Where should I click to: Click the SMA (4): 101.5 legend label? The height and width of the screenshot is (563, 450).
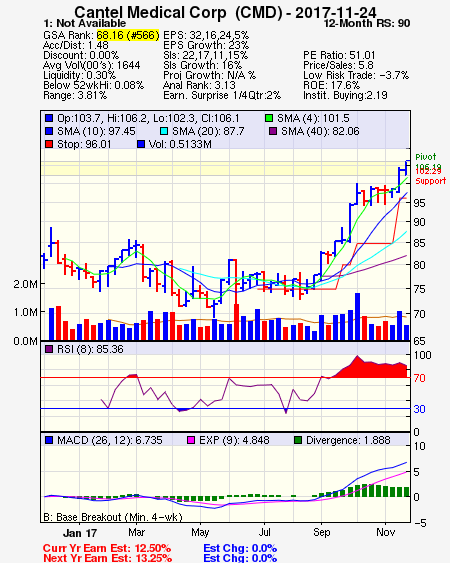[313, 118]
